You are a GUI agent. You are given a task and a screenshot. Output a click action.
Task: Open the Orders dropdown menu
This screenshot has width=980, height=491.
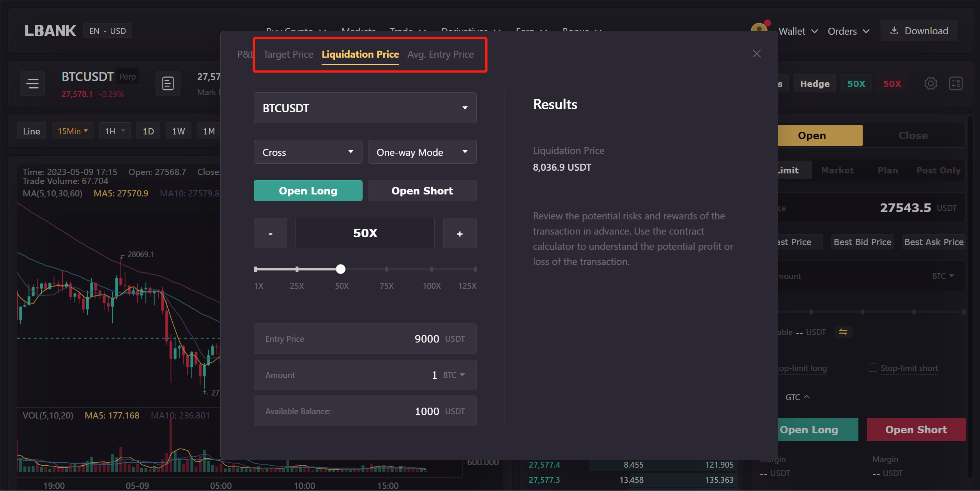[x=849, y=31]
